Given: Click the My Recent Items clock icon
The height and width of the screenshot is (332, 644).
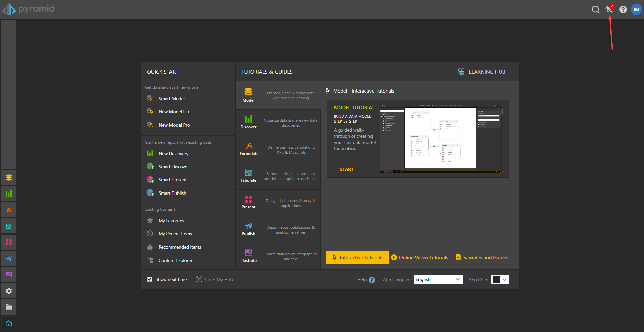Looking at the screenshot, I should pyautogui.click(x=150, y=233).
